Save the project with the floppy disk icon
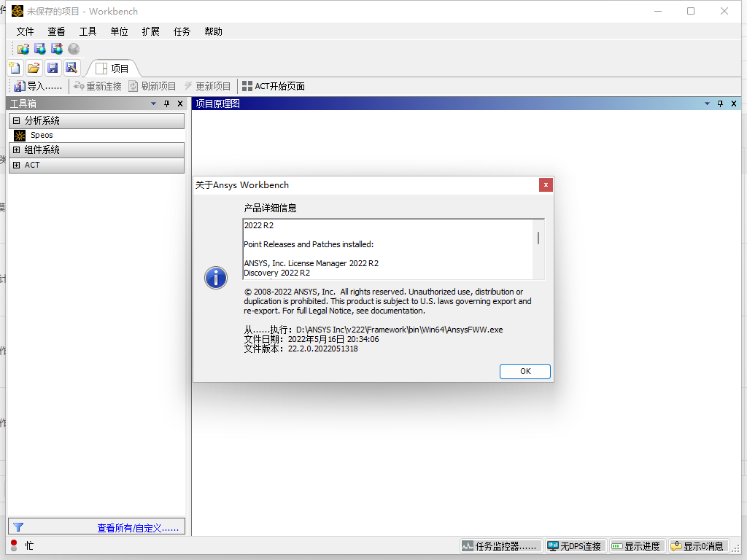 pyautogui.click(x=53, y=68)
